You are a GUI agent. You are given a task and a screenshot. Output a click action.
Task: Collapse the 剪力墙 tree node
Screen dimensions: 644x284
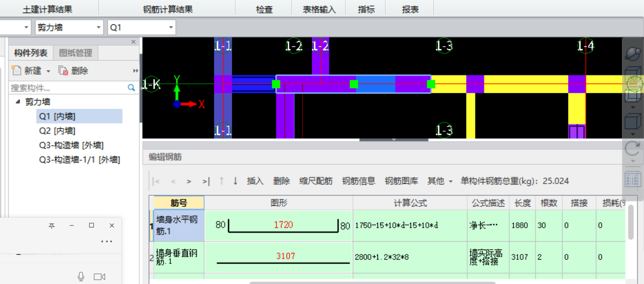[x=18, y=101]
